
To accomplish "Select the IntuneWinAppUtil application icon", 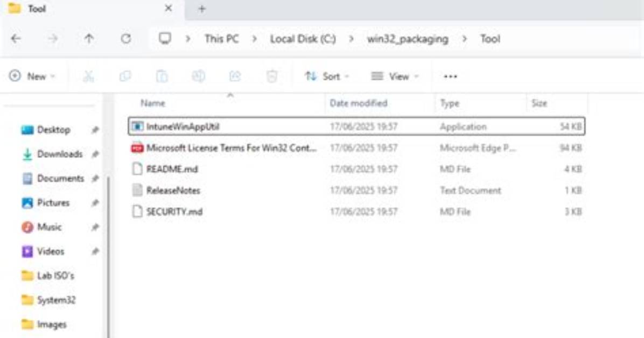I will 138,126.
